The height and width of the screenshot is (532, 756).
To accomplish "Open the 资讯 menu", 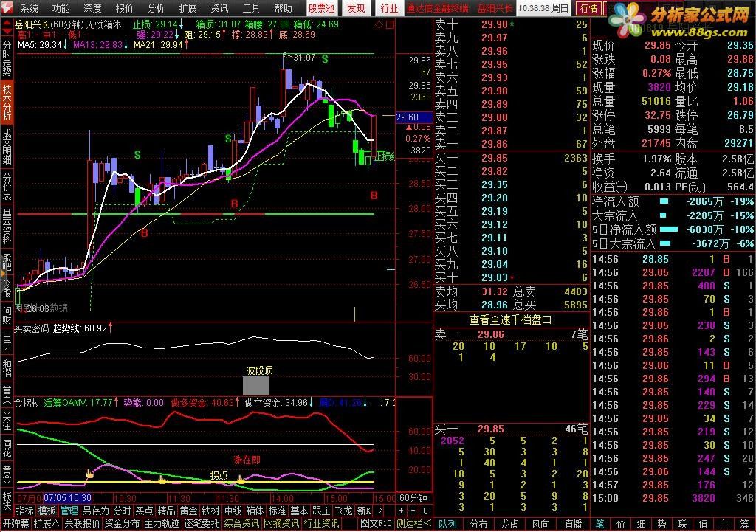I will coord(219,8).
